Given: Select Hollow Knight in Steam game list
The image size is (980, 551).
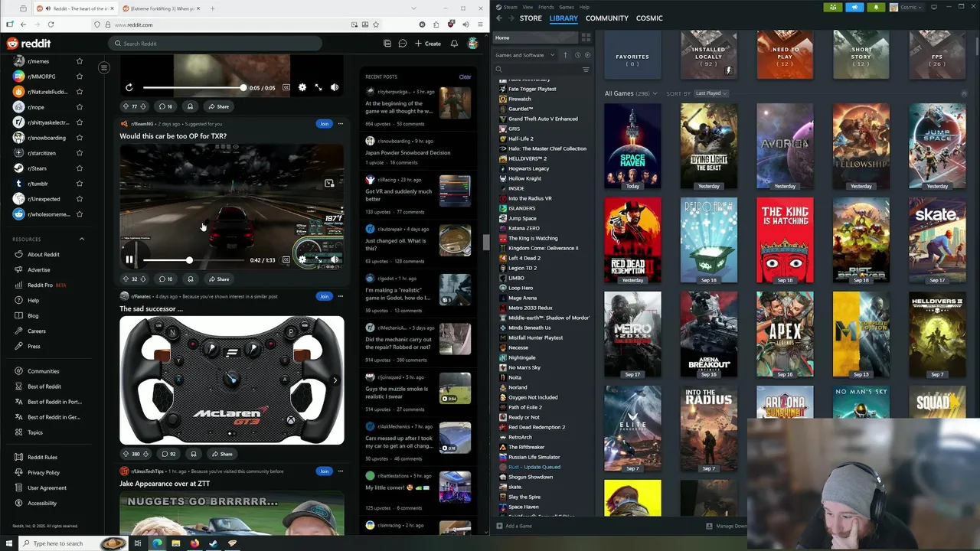Looking at the screenshot, I should [525, 178].
